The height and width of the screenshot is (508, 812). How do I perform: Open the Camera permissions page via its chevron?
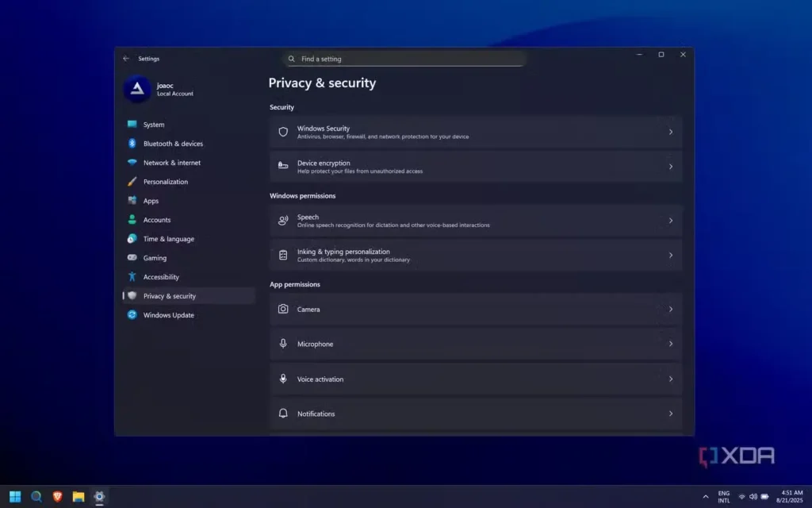click(x=670, y=309)
